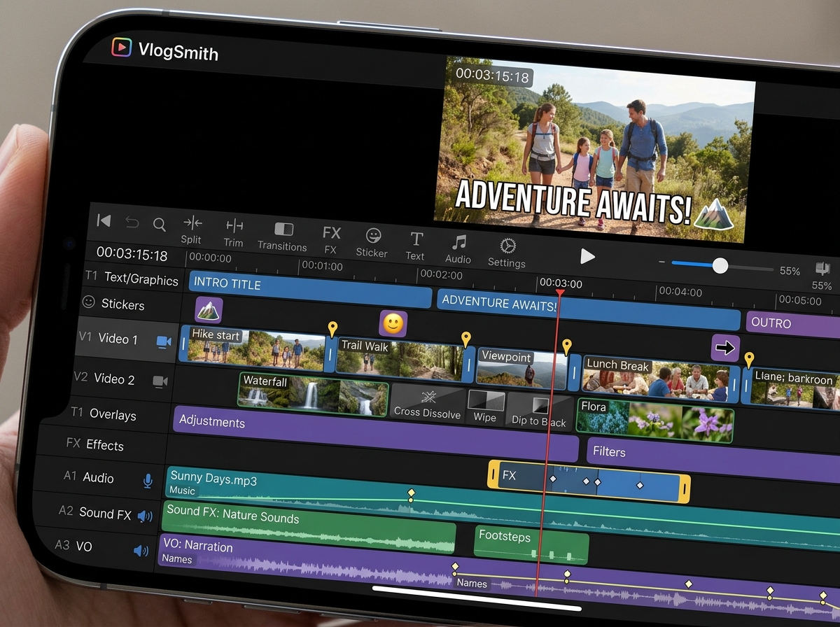Image resolution: width=840 pixels, height=627 pixels.
Task: Tap the undo arrow icon
Action: 132,223
